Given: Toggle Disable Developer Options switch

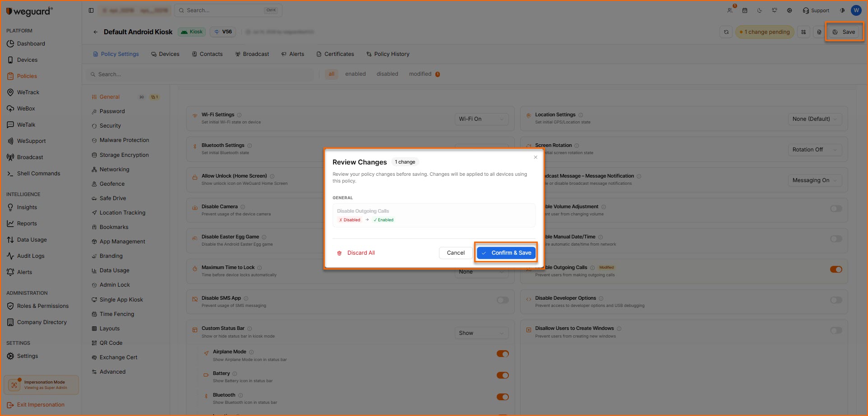Looking at the screenshot, I should (836, 300).
